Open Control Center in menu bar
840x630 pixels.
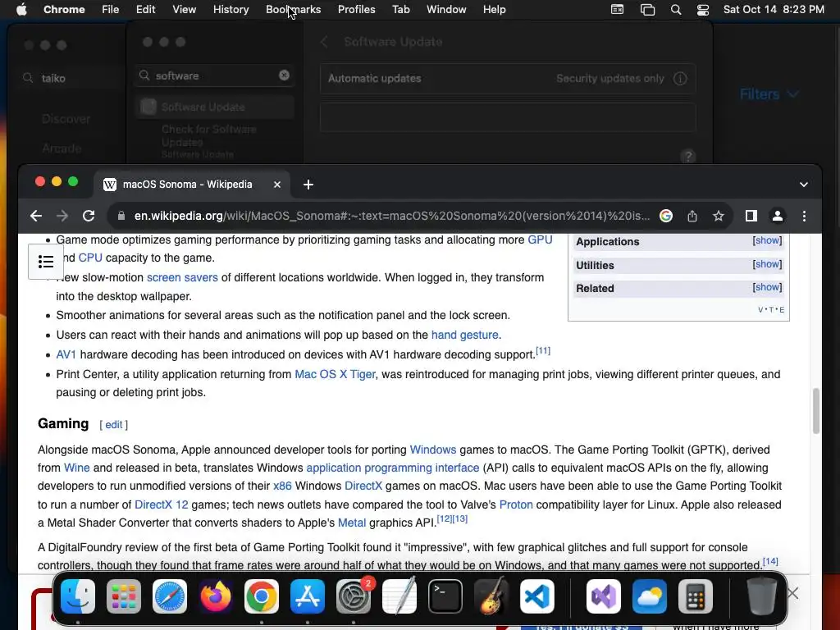(703, 10)
